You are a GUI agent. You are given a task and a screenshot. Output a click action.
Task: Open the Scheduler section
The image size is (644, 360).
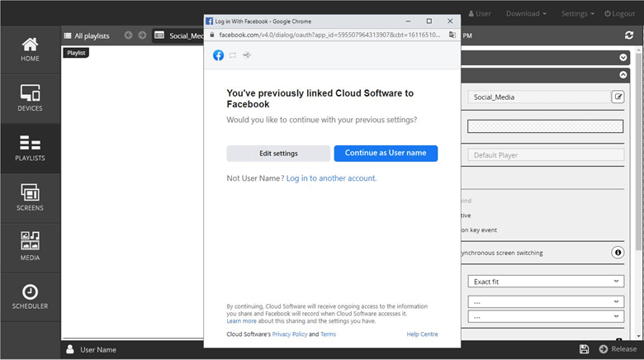click(30, 296)
